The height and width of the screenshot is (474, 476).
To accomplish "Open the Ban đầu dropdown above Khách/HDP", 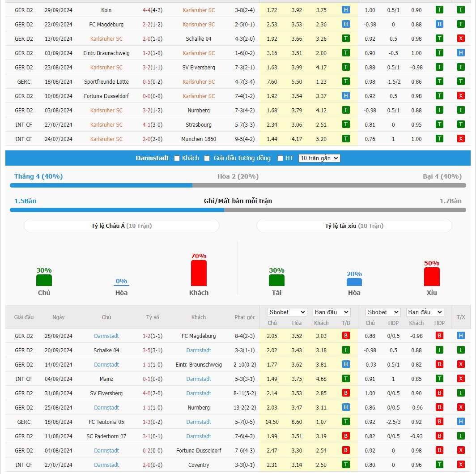I will click(x=425, y=312).
